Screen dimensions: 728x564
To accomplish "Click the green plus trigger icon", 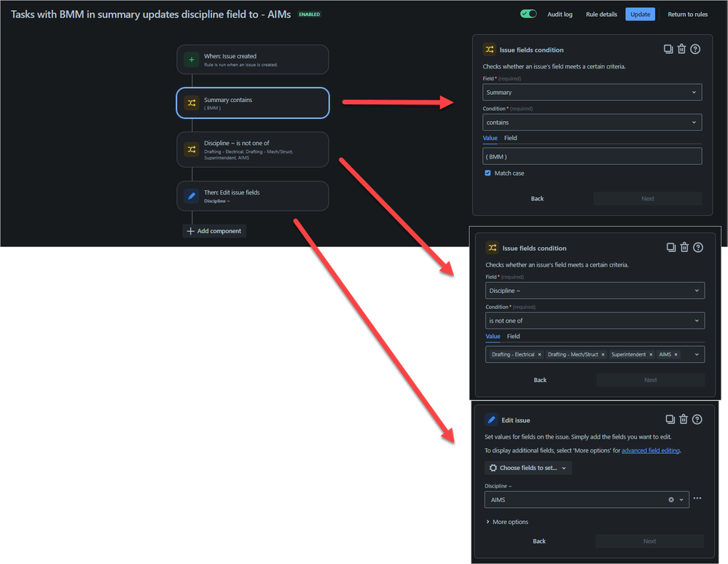I will [x=191, y=60].
